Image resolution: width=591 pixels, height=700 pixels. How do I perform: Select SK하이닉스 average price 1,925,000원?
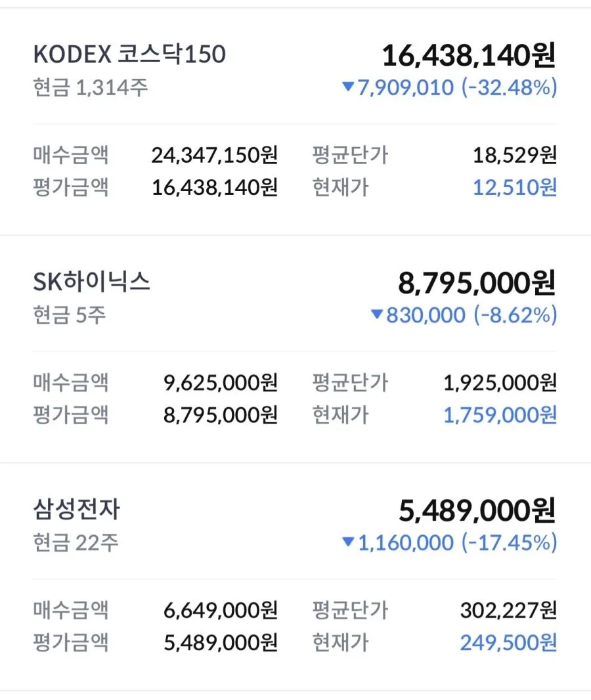pos(500,383)
